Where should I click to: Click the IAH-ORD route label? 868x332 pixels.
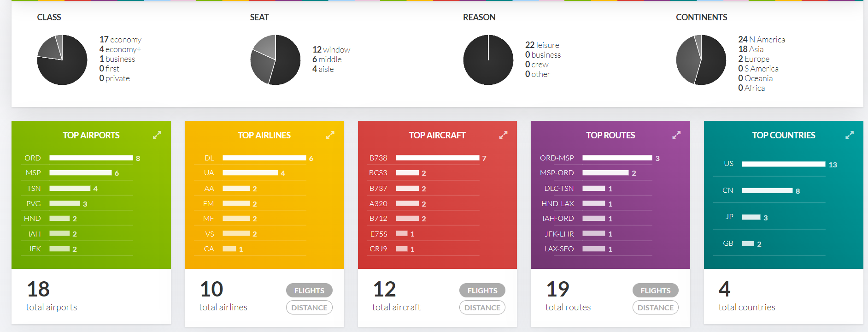pyautogui.click(x=558, y=218)
